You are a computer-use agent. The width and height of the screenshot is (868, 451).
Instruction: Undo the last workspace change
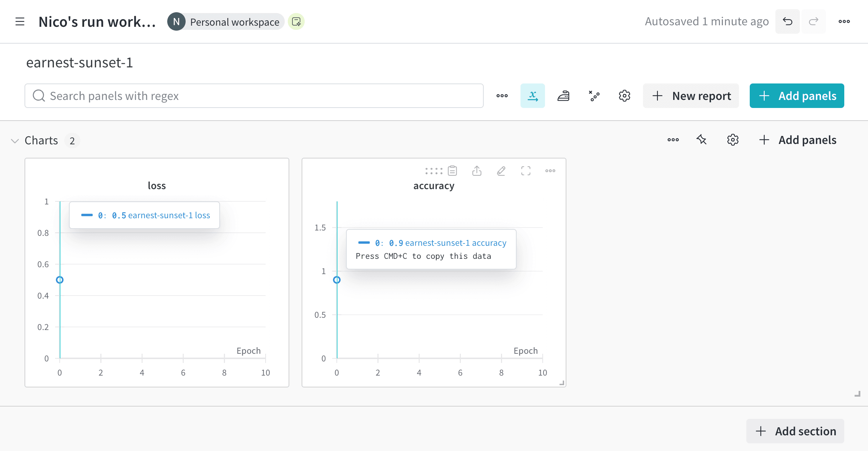coord(788,21)
